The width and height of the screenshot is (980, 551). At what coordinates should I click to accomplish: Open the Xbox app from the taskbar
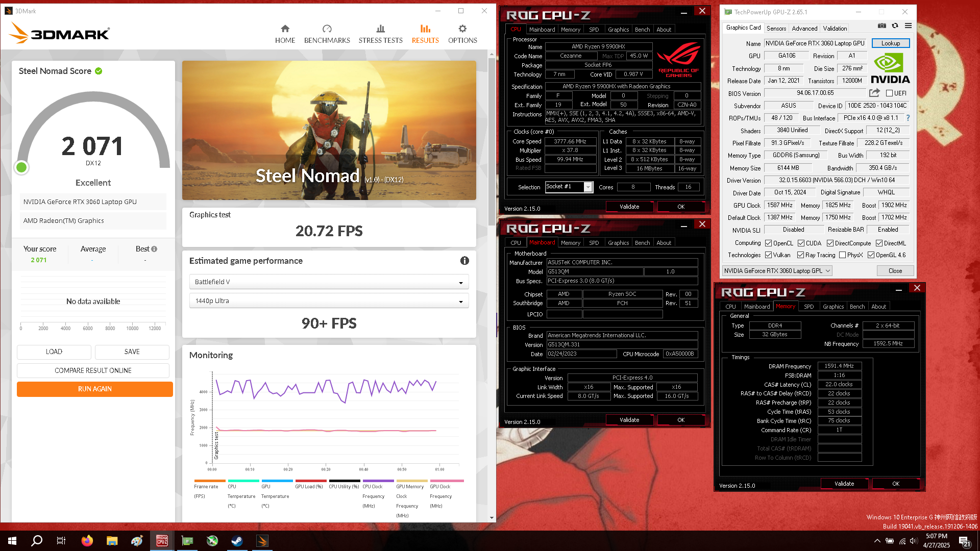(x=212, y=541)
